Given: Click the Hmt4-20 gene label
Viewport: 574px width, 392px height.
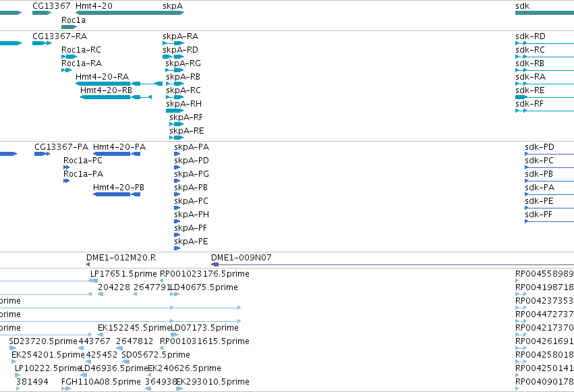Looking at the screenshot, I should tap(94, 6).
